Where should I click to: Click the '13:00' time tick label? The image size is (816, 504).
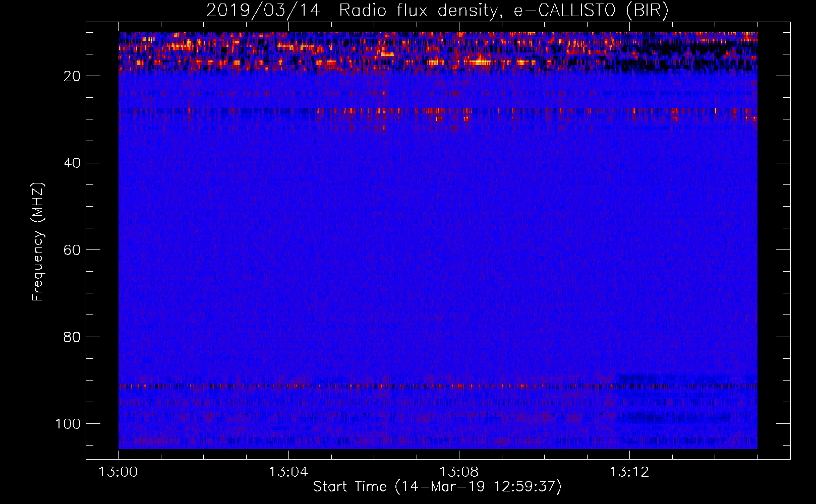[118, 472]
